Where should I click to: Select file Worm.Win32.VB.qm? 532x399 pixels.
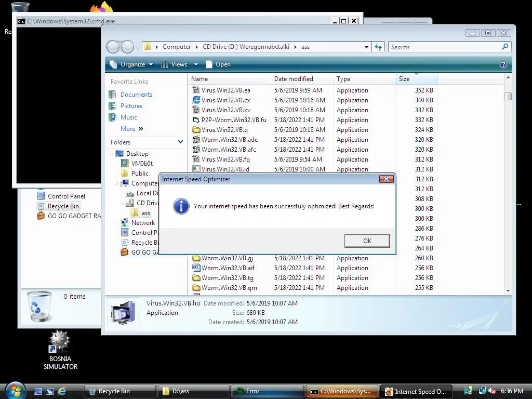tap(229, 288)
